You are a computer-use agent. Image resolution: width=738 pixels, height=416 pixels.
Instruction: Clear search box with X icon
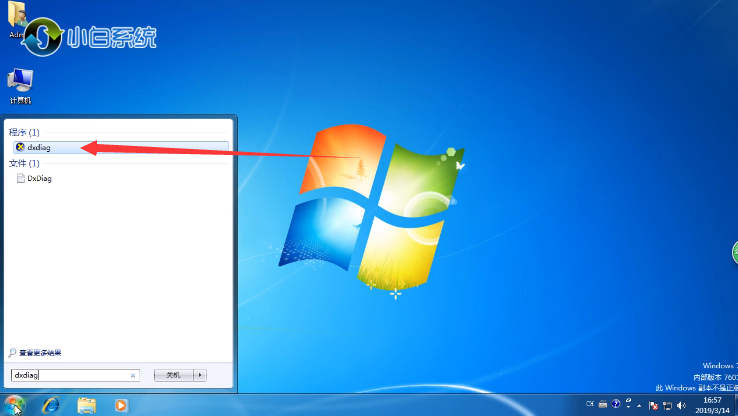pos(133,376)
